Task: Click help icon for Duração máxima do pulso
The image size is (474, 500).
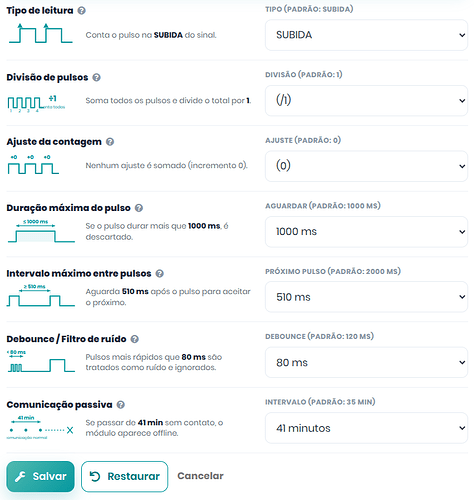Action: 139,208
